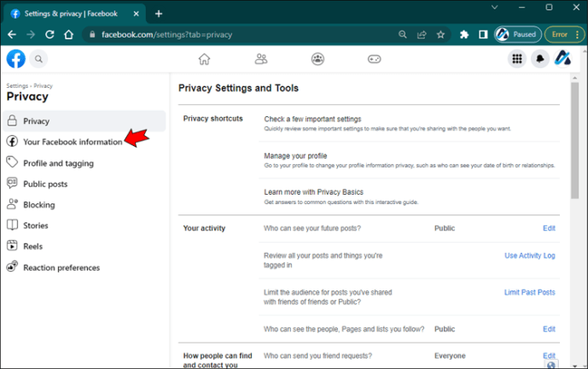Click the share page icon in address bar
The height and width of the screenshot is (369, 588).
pos(422,34)
